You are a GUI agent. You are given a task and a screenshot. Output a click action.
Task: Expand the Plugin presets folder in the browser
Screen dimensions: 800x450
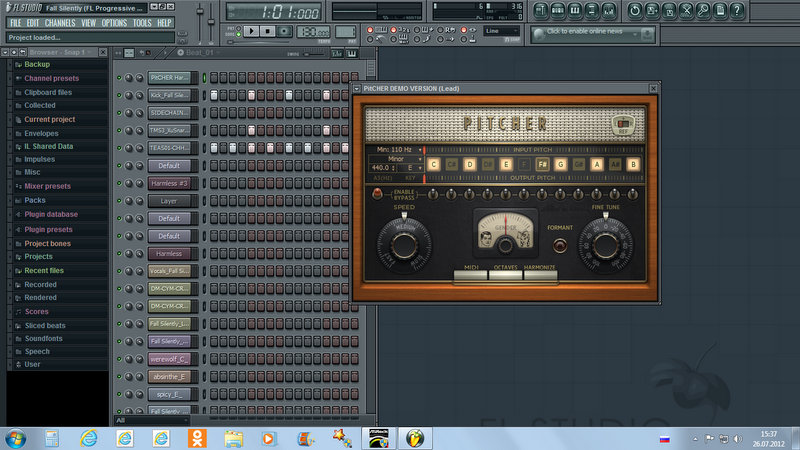pyautogui.click(x=48, y=230)
